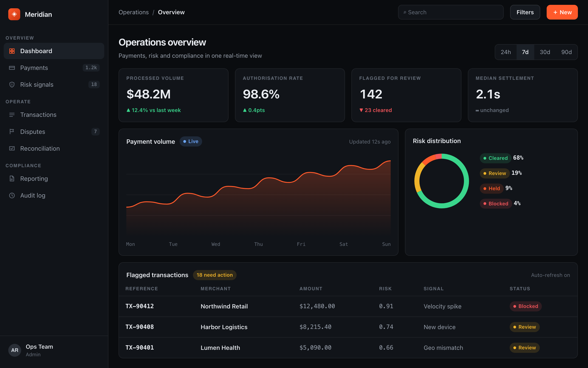Sort by the Amount column header

(x=311, y=289)
